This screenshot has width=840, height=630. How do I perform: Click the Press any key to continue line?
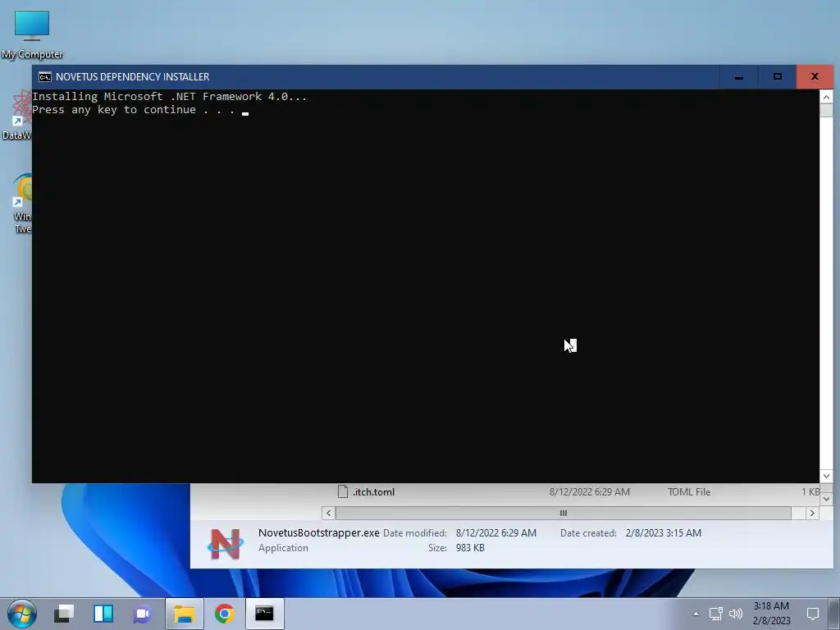tap(134, 110)
